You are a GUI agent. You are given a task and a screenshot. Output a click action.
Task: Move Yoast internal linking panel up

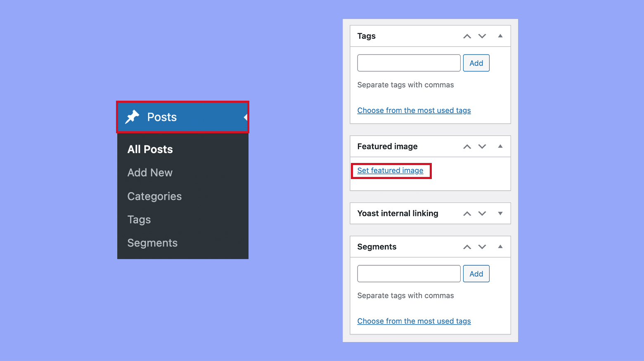click(467, 213)
